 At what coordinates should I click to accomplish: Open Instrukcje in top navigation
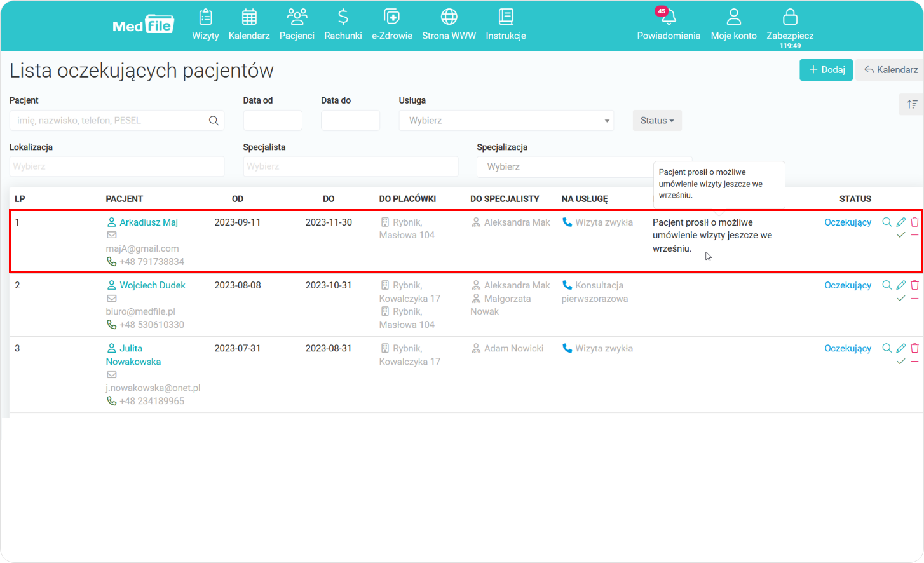[x=506, y=25]
